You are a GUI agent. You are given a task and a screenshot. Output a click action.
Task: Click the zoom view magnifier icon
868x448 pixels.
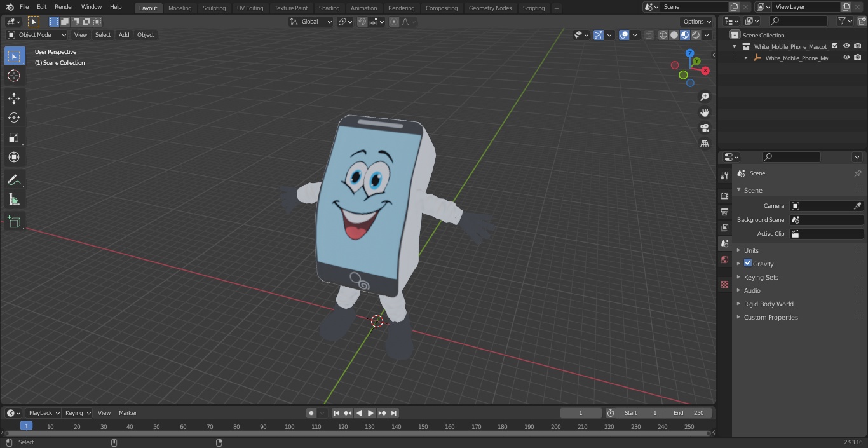click(x=704, y=97)
